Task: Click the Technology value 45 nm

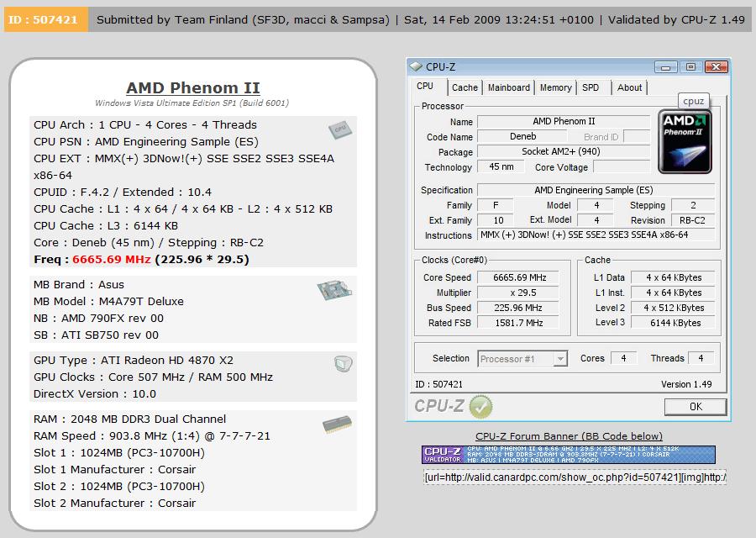Action: pyautogui.click(x=501, y=167)
